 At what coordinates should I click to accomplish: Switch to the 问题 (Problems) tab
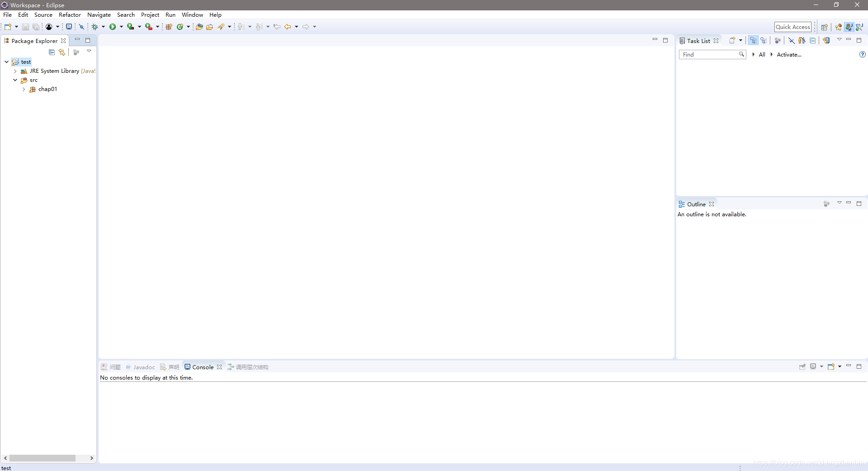pyautogui.click(x=111, y=367)
